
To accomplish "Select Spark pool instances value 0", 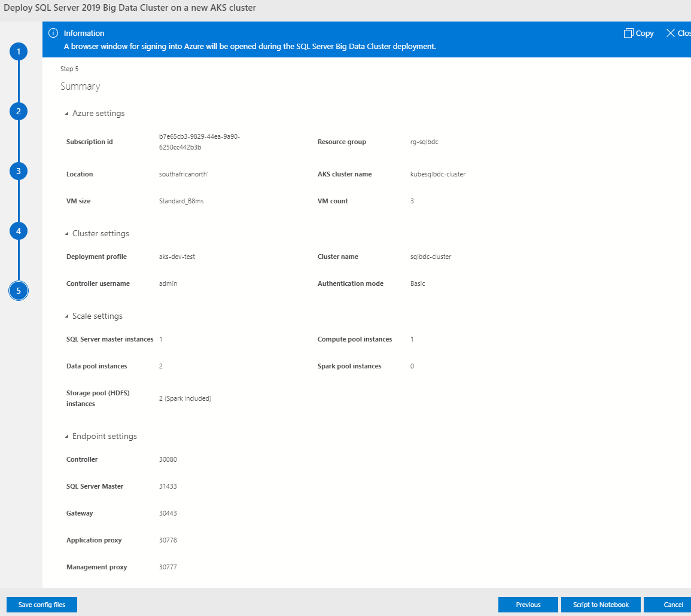I will (412, 366).
